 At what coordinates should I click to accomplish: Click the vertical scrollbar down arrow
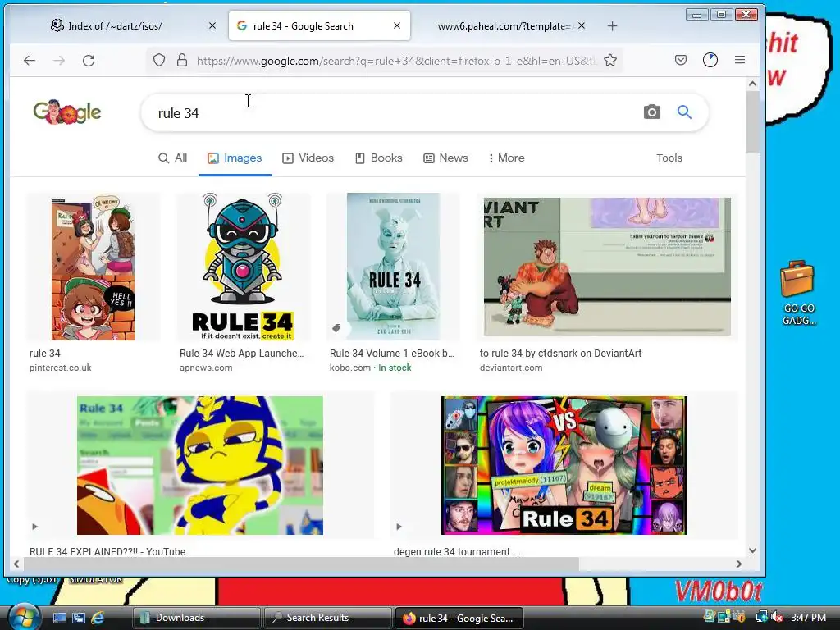[752, 550]
